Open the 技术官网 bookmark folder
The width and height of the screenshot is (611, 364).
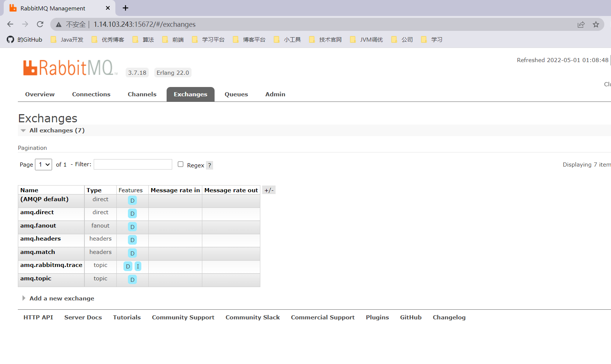325,39
